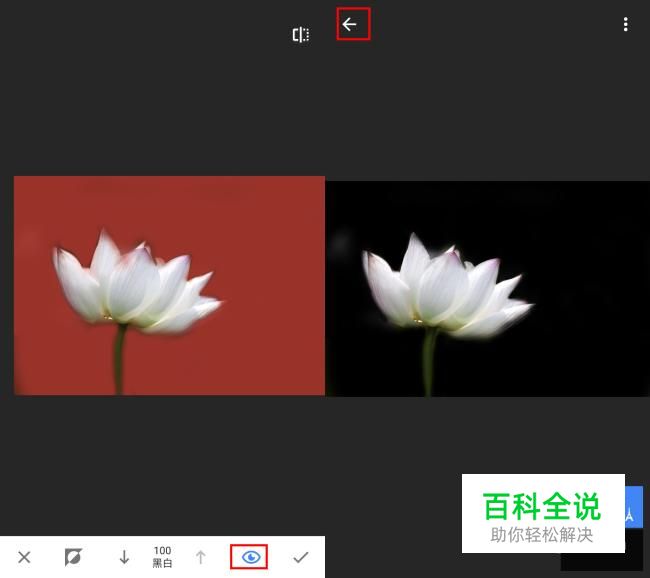Screen dimensions: 650x578
Task: Open the three-dot overflow menu
Action: (x=626, y=24)
